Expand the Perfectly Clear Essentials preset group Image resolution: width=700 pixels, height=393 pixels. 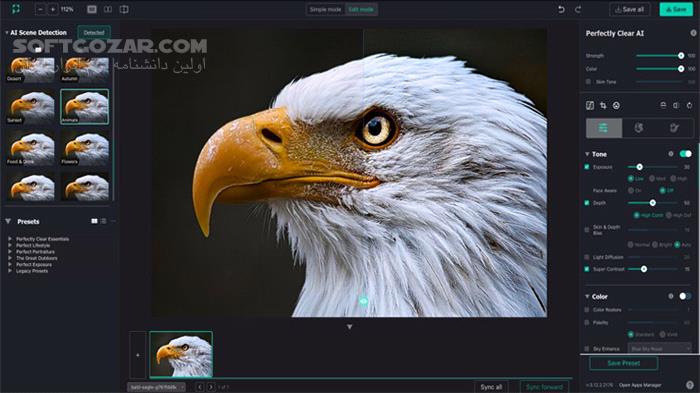coord(10,239)
